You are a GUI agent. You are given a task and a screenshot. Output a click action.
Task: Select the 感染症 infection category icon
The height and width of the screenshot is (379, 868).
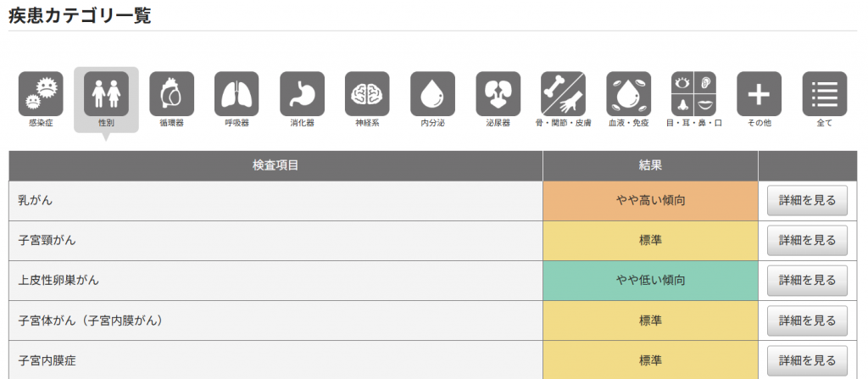click(41, 94)
